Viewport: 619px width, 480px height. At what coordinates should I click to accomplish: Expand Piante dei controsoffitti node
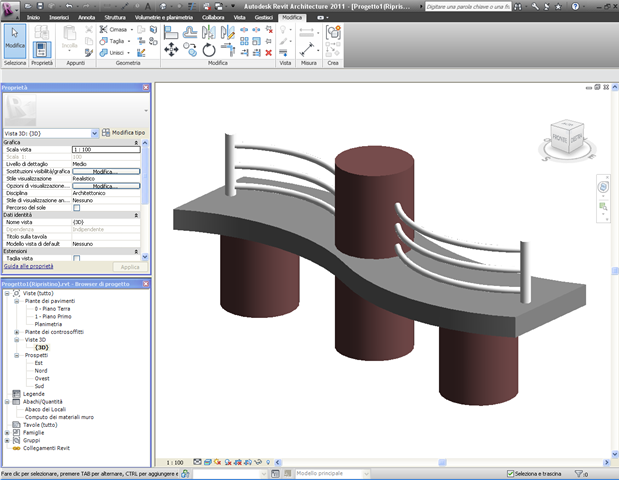[17, 331]
